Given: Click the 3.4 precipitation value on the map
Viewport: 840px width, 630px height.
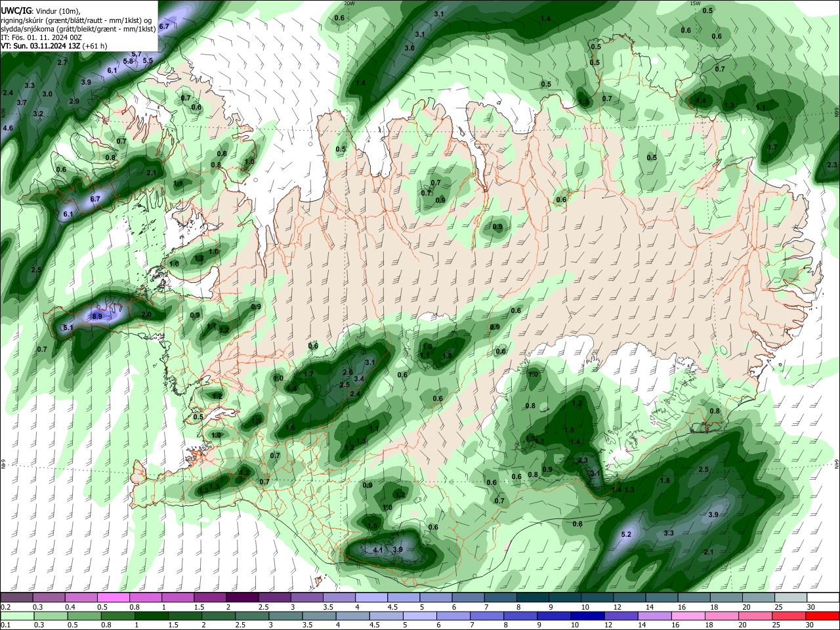Looking at the screenshot, I should coord(359,379).
